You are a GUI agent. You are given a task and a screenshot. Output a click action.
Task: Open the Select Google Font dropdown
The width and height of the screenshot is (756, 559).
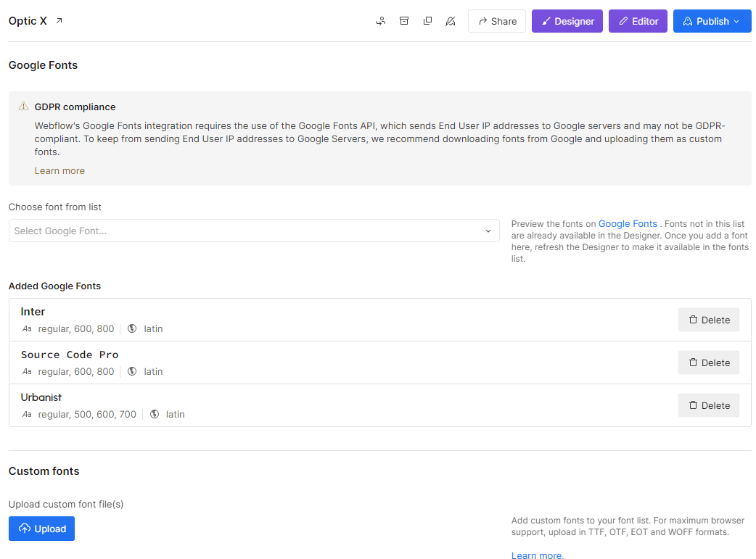tap(254, 231)
